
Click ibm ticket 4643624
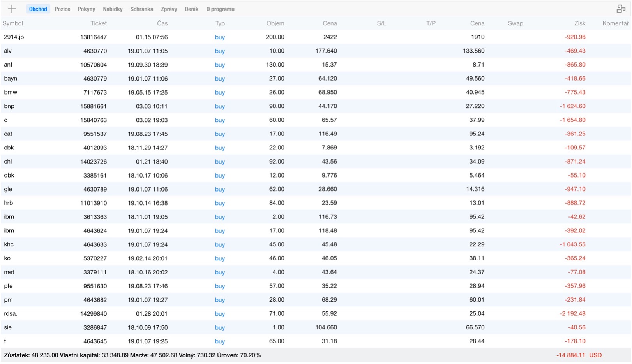pyautogui.click(x=95, y=230)
